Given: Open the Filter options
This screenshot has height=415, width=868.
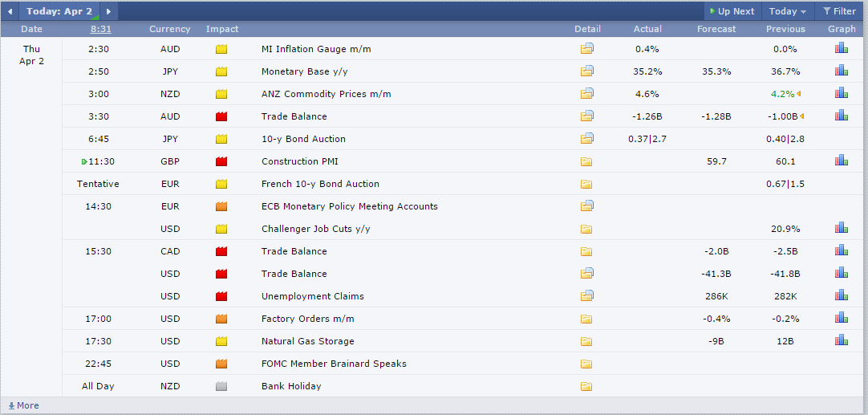Looking at the screenshot, I should [x=839, y=11].
